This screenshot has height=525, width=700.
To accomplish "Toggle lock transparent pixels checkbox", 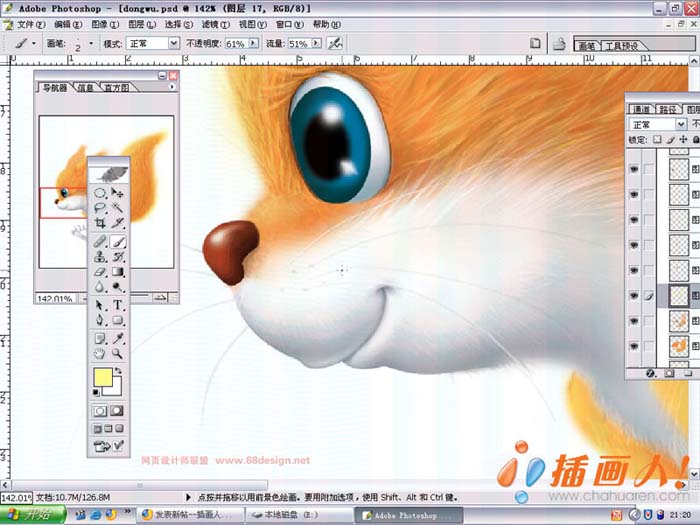I will (x=657, y=140).
